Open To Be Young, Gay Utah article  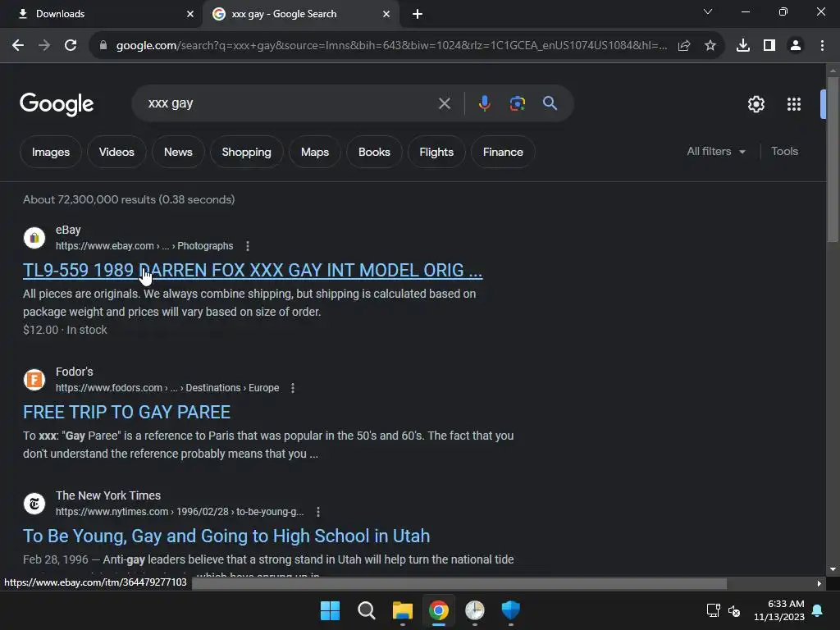[226, 536]
